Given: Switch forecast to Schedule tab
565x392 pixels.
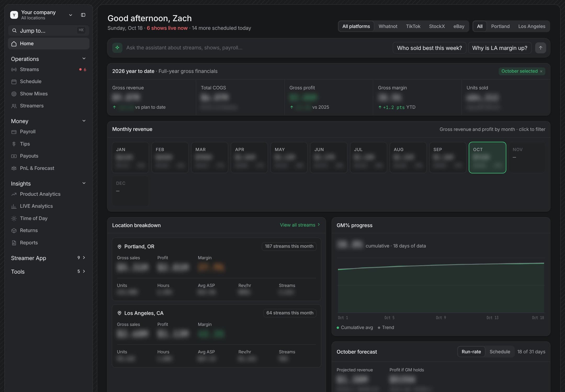Looking at the screenshot, I should coord(500,352).
